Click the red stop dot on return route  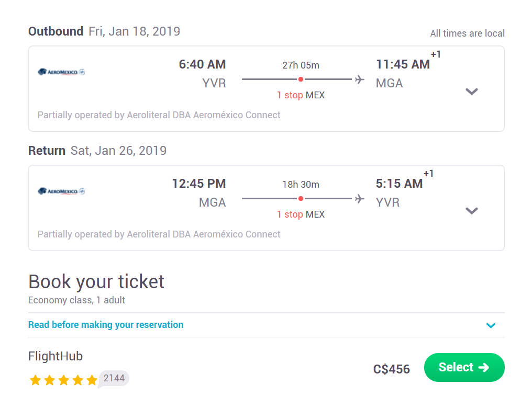point(301,199)
